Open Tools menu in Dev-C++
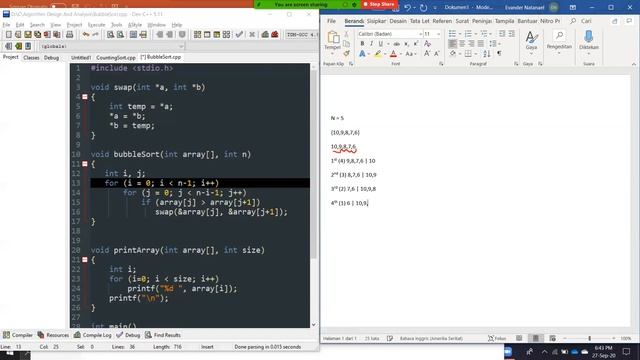 pos(116,25)
